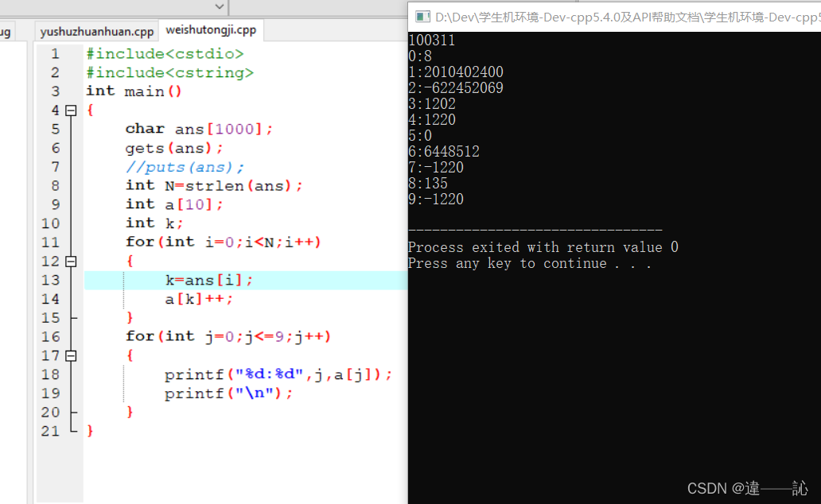This screenshot has height=504, width=821.
Task: Click the commented //puts(ans); line
Action: click(x=185, y=167)
